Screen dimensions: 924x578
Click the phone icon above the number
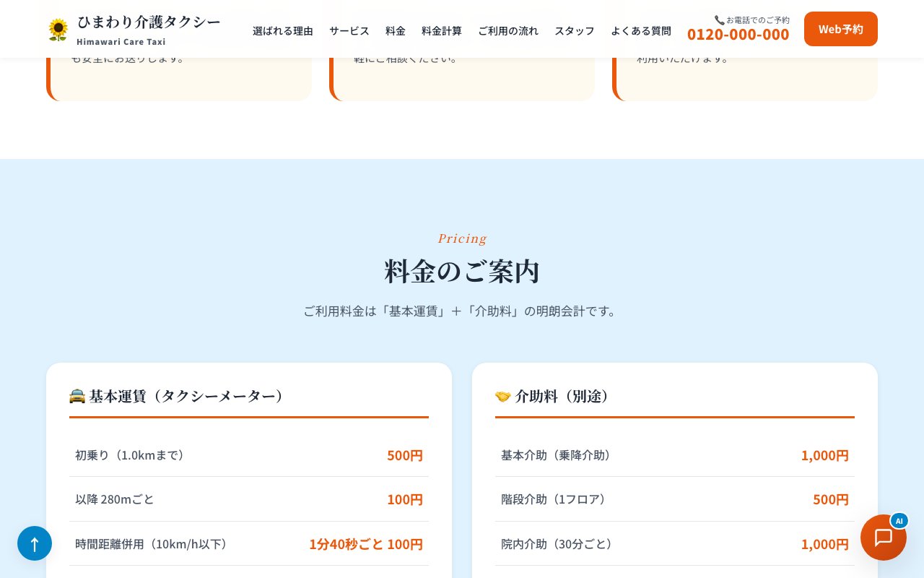click(x=719, y=20)
